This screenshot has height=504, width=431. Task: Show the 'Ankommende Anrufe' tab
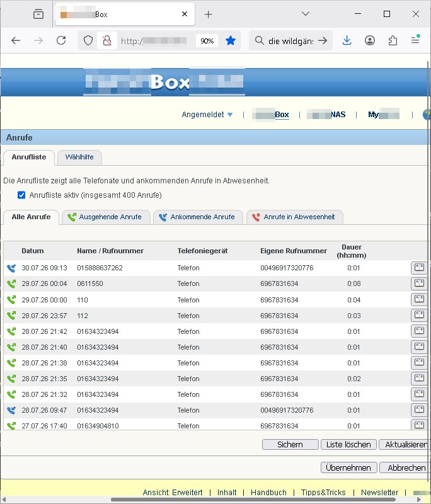198,217
